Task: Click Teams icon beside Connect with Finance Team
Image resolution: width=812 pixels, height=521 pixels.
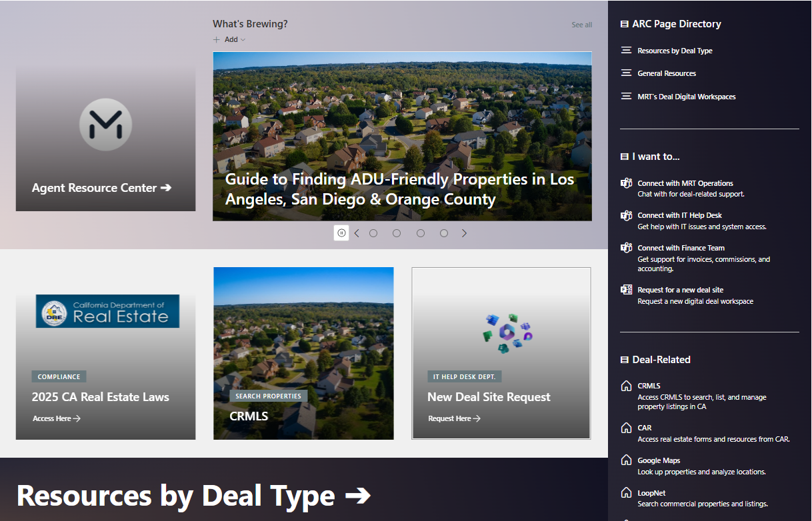Action: pyautogui.click(x=626, y=248)
